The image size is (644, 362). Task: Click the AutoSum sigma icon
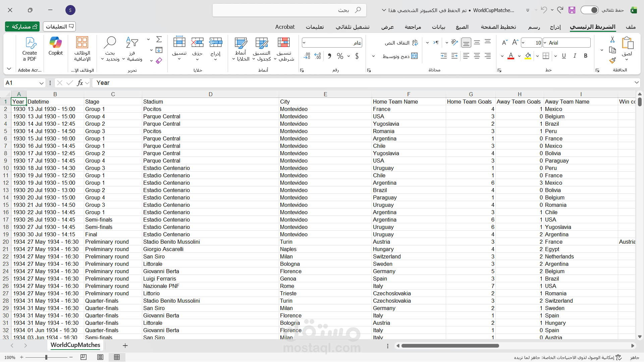pos(159,40)
